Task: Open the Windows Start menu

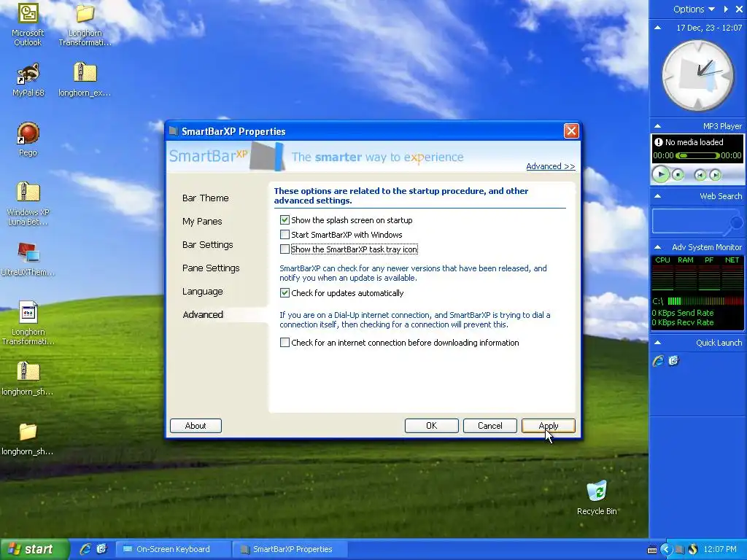Action: (x=34, y=549)
